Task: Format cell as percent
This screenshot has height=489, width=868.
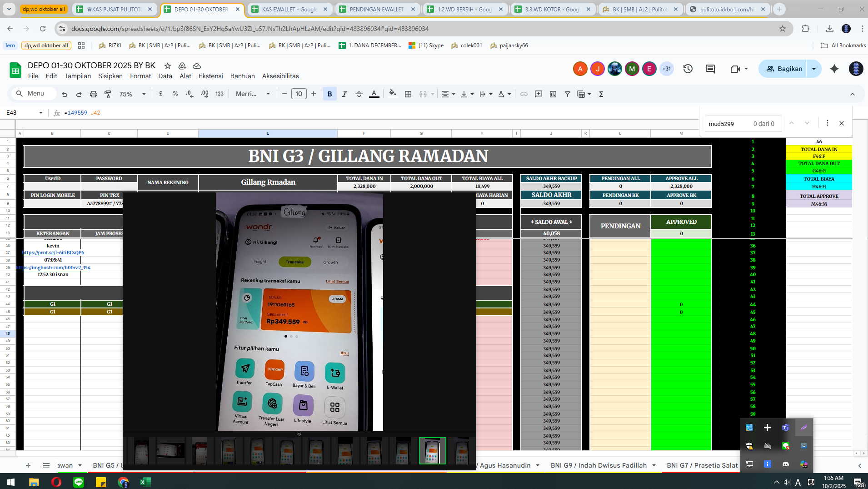Action: 175,94
